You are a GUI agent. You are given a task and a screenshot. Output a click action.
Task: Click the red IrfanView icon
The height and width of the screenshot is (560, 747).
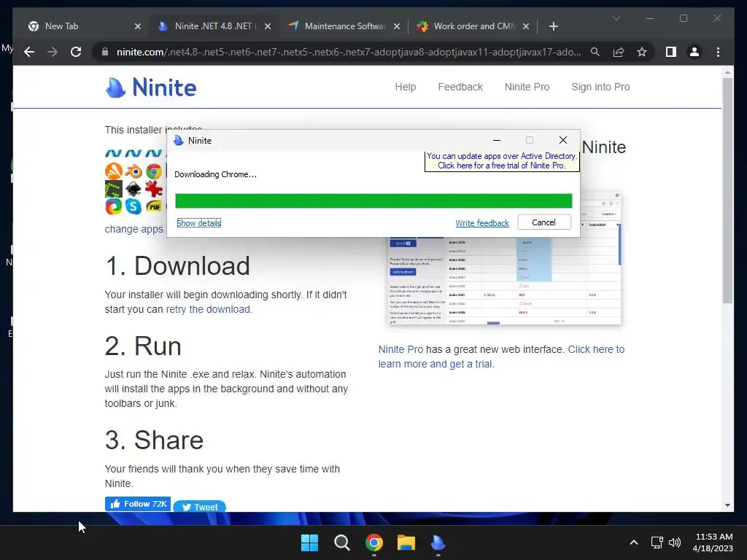pos(154,189)
